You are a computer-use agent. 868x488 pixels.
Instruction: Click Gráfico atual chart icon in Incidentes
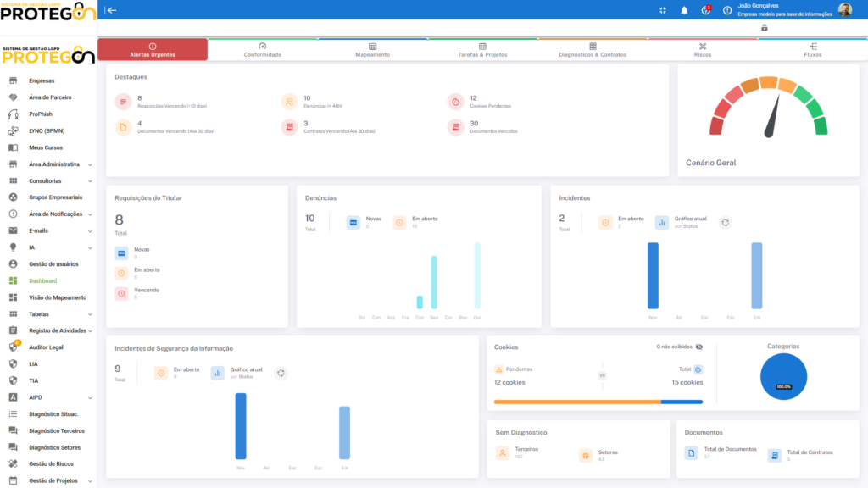click(x=662, y=223)
